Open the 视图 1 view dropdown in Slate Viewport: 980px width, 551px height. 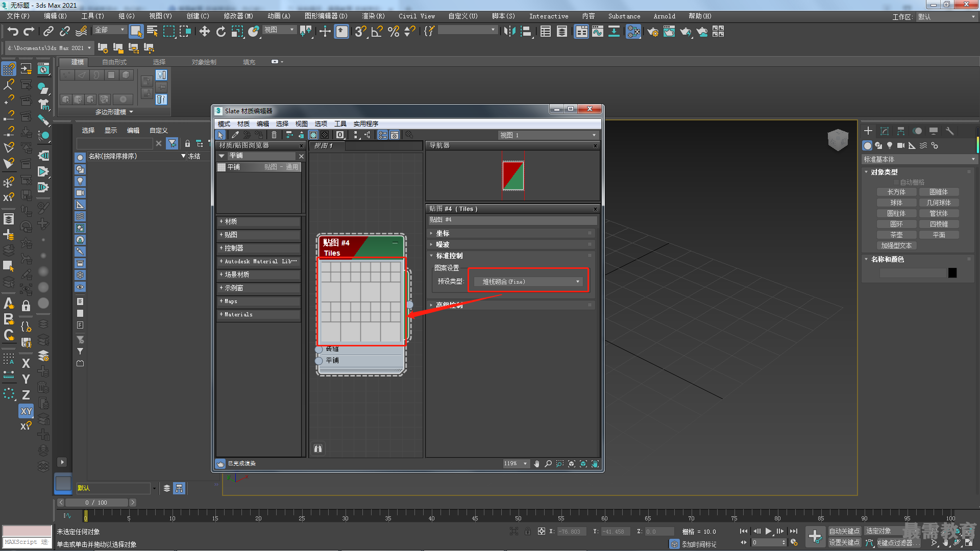548,135
